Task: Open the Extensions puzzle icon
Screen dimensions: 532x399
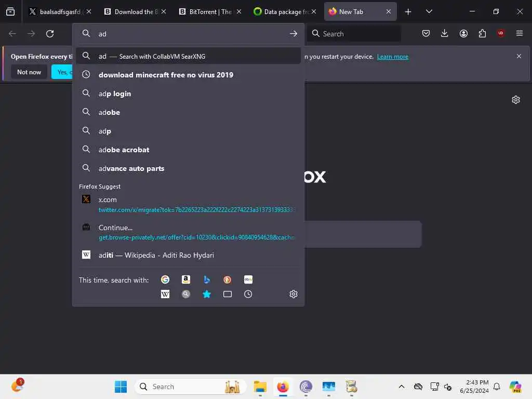Action: [482, 33]
